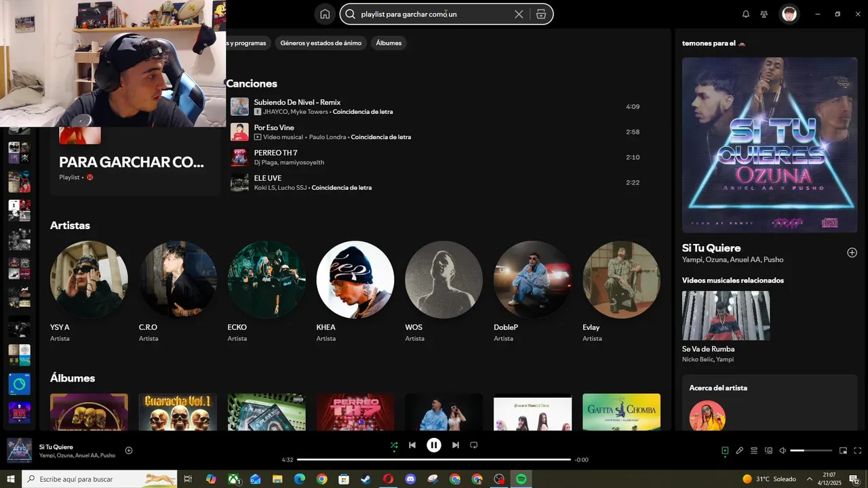The image size is (868, 488).
Task: Skip to next track
Action: point(456,445)
